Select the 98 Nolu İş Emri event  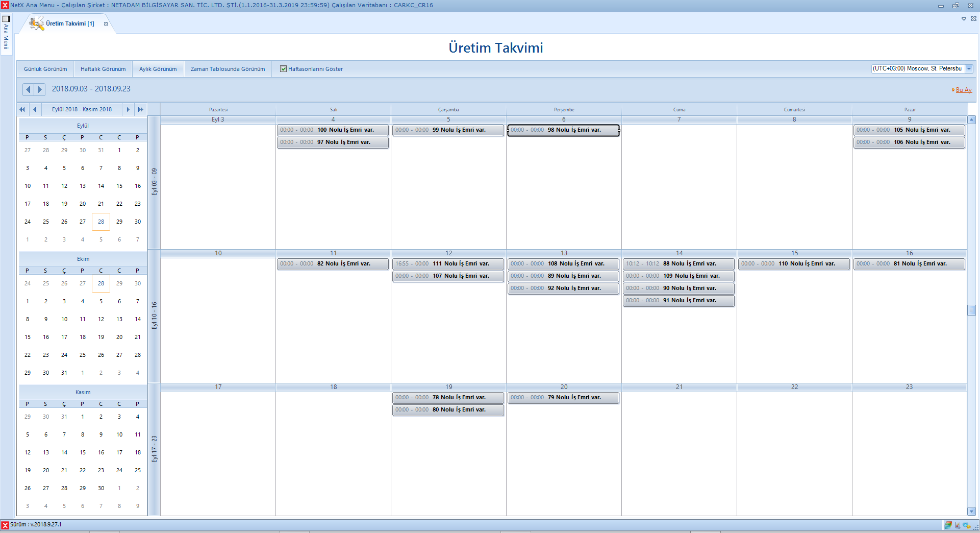point(563,130)
